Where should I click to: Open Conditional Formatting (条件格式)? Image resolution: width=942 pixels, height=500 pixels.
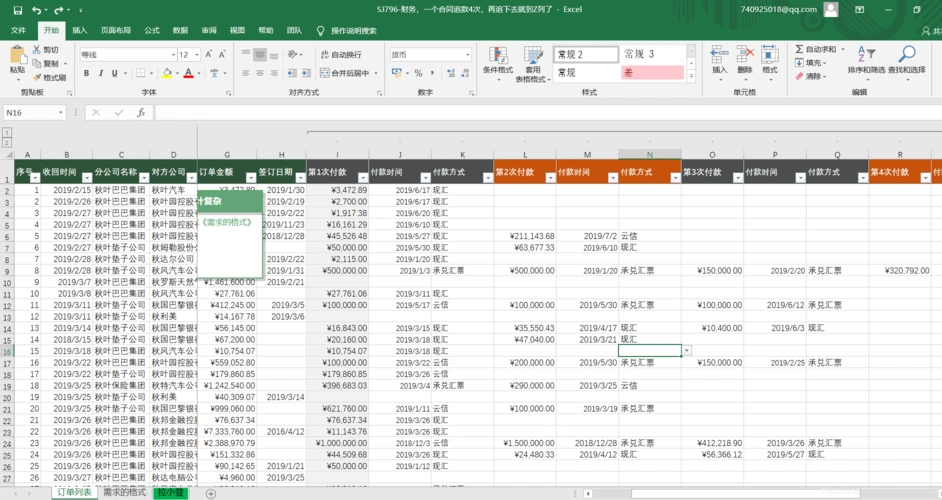[497, 61]
